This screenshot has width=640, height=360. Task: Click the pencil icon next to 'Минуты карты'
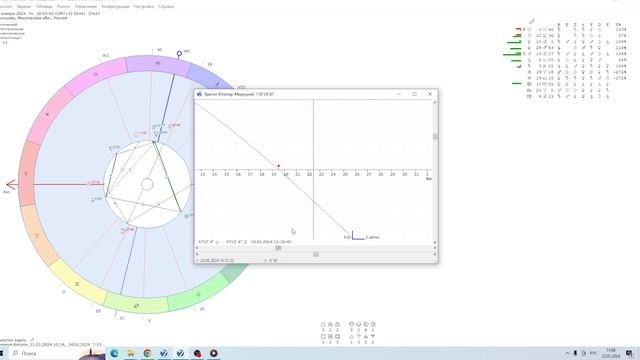pos(32,340)
